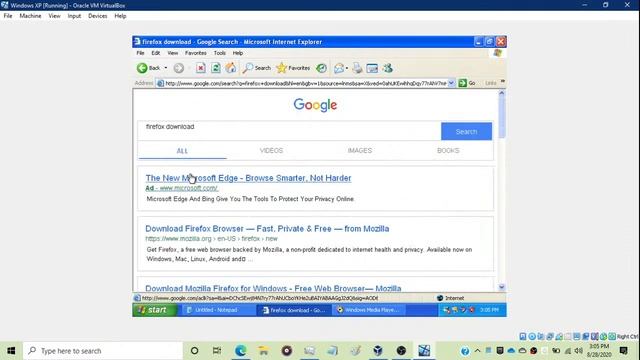Click the Windows XP start button

155,310
